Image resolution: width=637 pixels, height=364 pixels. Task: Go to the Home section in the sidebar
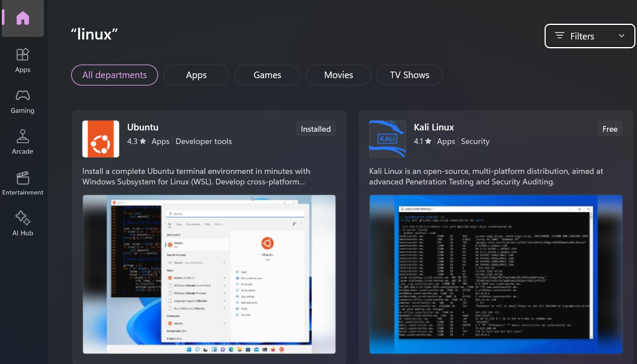coord(23,18)
